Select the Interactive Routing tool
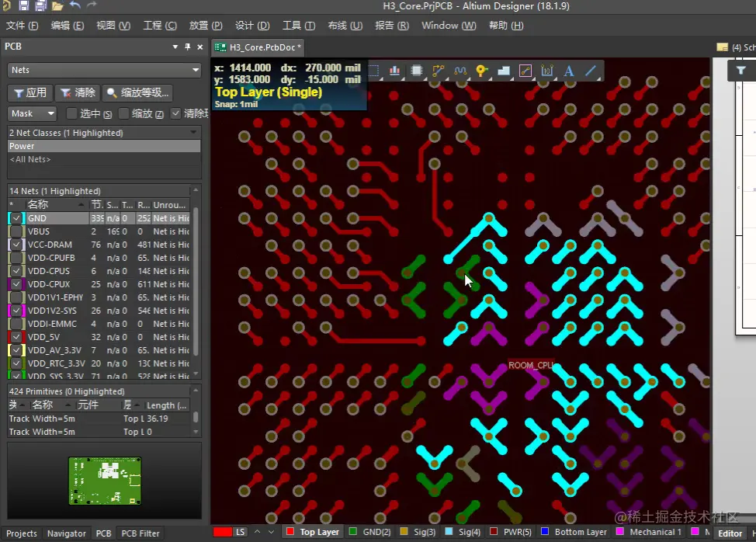The image size is (756, 542). pos(439,71)
